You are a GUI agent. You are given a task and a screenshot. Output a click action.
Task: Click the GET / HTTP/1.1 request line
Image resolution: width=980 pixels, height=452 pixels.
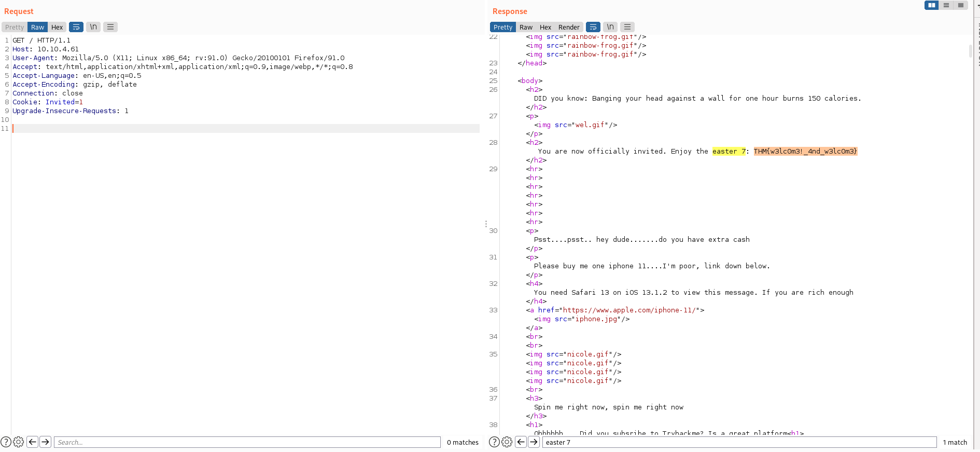pos(41,40)
